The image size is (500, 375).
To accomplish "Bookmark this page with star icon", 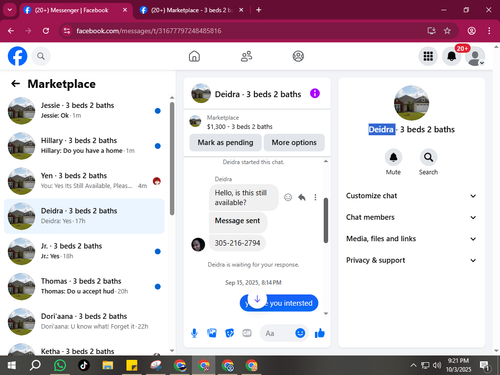I will [x=447, y=31].
